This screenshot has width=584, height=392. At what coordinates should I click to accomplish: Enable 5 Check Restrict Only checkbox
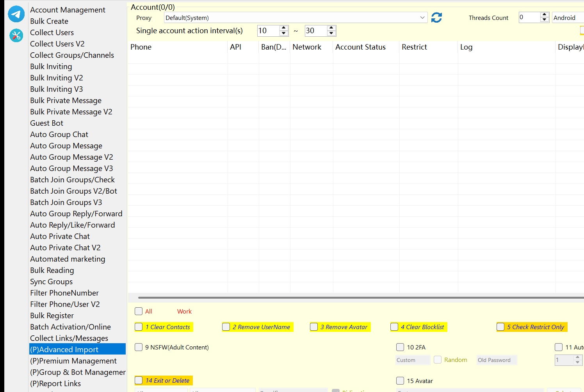pos(500,327)
